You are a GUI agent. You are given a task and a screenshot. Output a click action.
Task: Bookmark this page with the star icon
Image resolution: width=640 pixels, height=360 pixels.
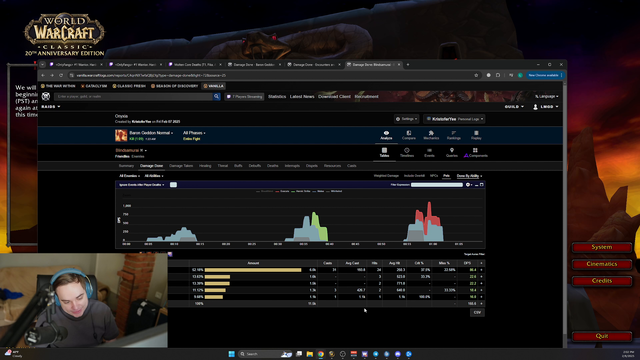click(x=476, y=76)
